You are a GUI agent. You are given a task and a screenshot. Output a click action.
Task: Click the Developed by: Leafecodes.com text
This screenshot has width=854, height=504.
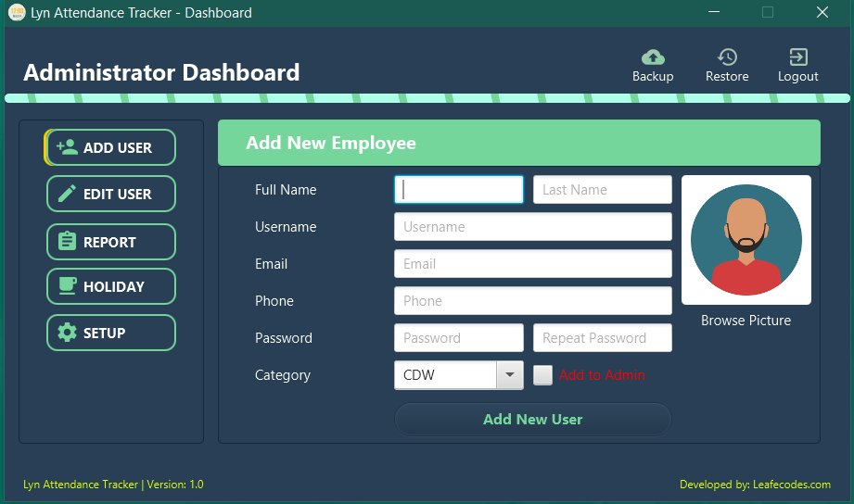[x=755, y=485]
